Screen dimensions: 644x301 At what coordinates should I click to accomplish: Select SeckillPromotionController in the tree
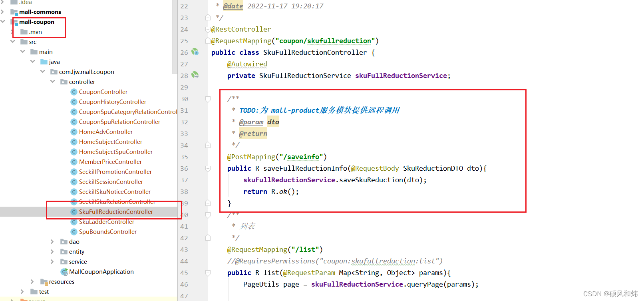tap(115, 172)
